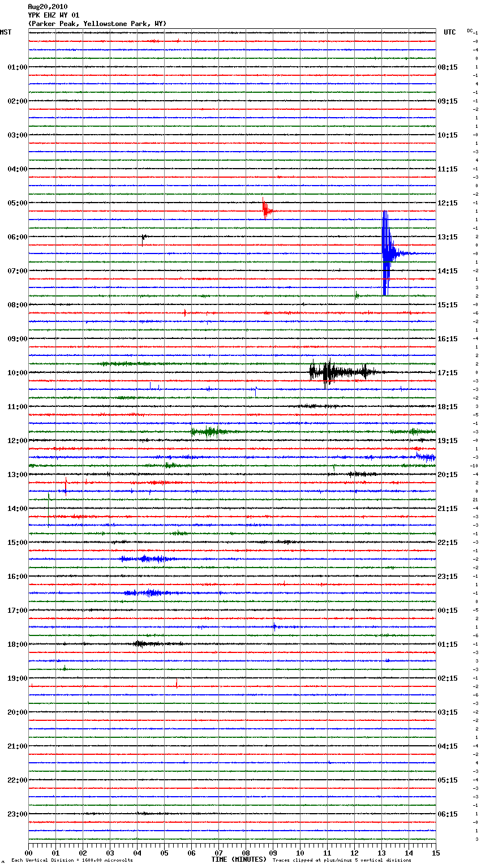Click the "DC" column header
The width and height of the screenshot is (481, 868).
470,31
